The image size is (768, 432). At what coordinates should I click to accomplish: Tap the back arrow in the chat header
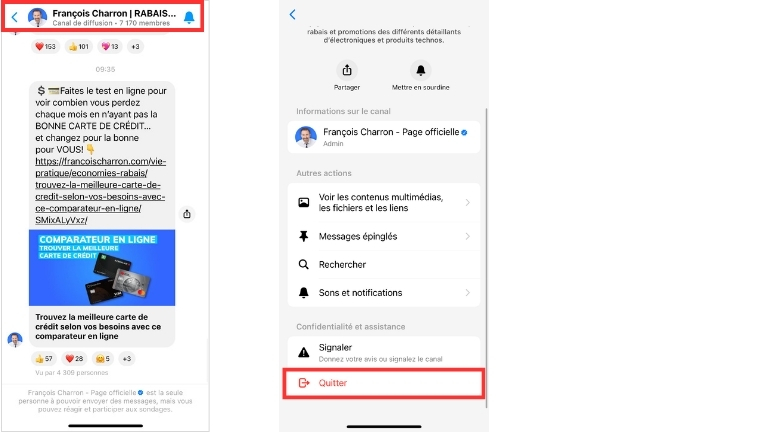[x=14, y=17]
